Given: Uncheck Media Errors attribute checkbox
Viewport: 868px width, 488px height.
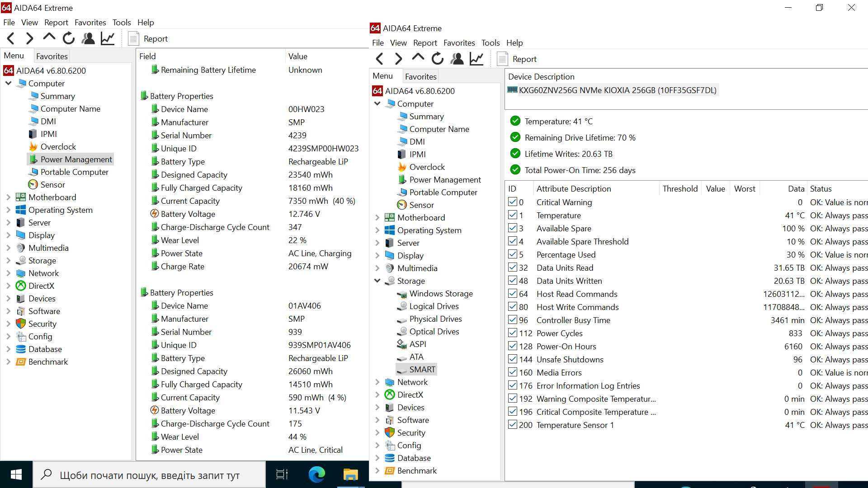Looking at the screenshot, I should [x=513, y=372].
